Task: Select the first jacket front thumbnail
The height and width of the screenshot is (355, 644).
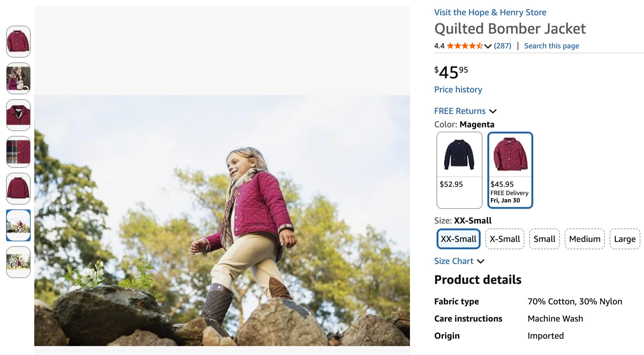Action: pos(18,42)
